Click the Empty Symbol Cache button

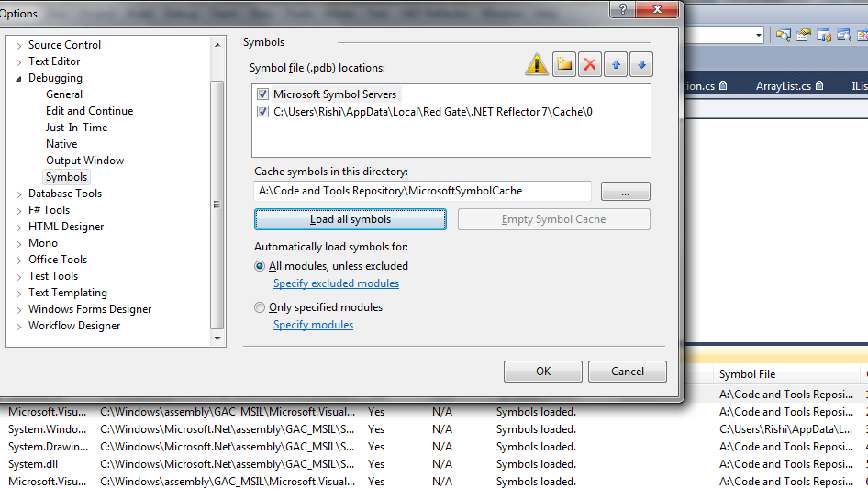point(553,219)
